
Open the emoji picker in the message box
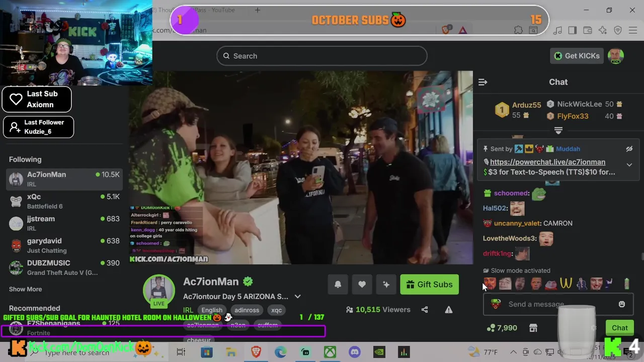(621, 304)
